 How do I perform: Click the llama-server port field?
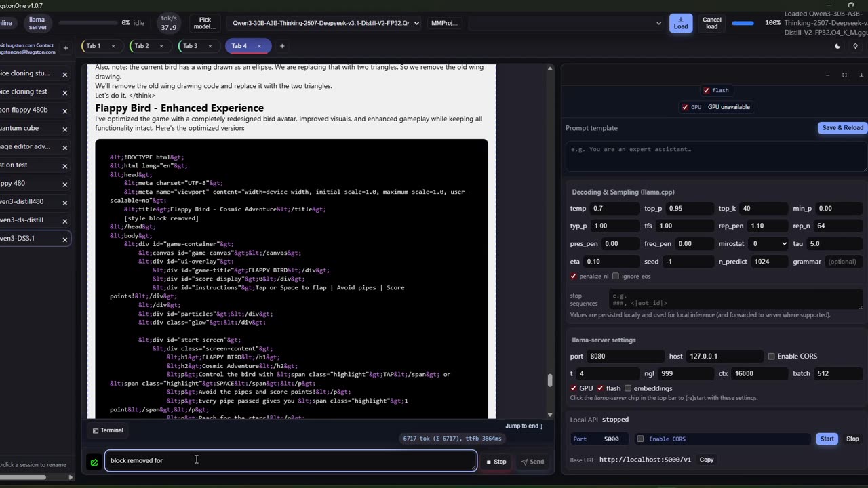tap(627, 356)
